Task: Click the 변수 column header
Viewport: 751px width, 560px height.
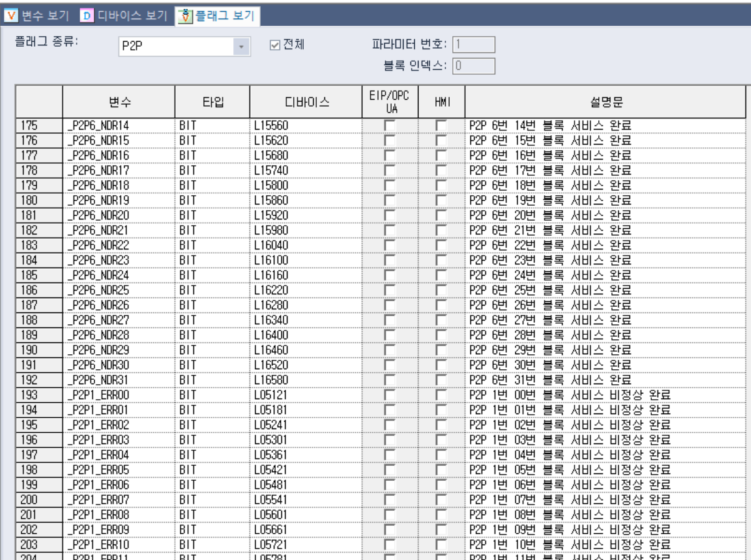Action: 119,102
